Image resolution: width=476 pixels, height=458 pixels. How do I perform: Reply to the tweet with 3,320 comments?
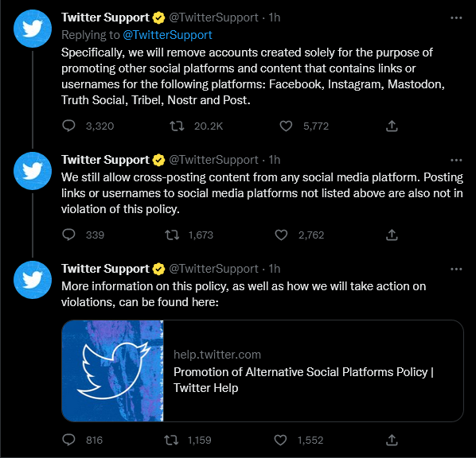pos(68,126)
